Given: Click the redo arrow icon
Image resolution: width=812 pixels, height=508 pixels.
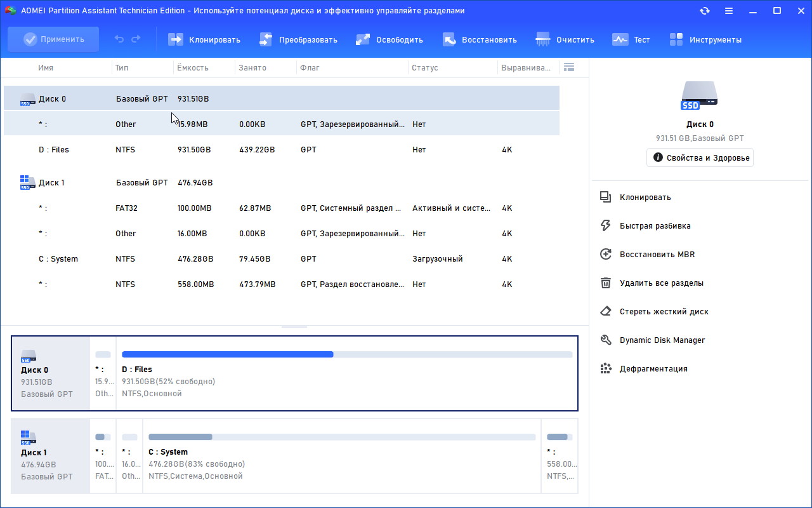Looking at the screenshot, I should point(136,39).
